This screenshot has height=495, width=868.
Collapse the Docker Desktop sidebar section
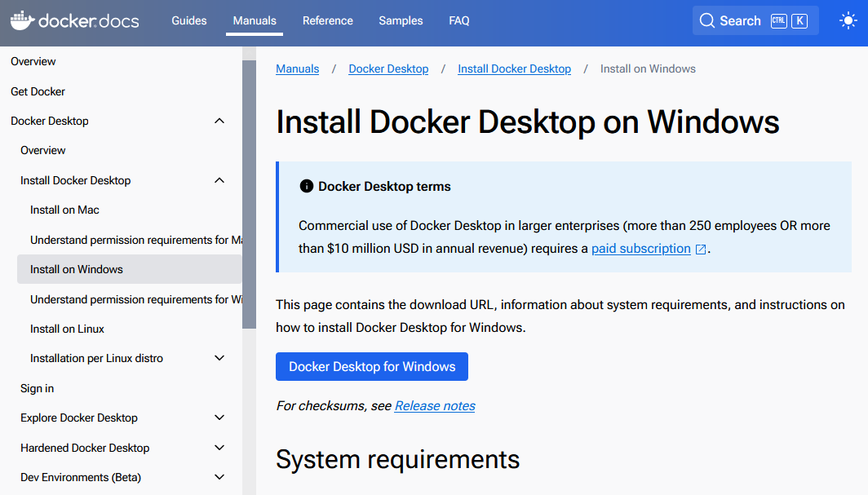[219, 122]
